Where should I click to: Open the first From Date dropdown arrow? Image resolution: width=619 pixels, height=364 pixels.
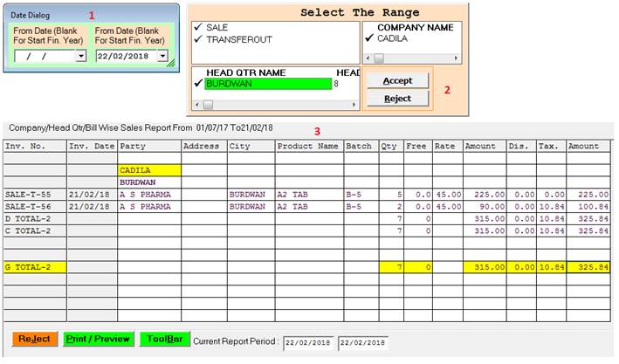81,56
